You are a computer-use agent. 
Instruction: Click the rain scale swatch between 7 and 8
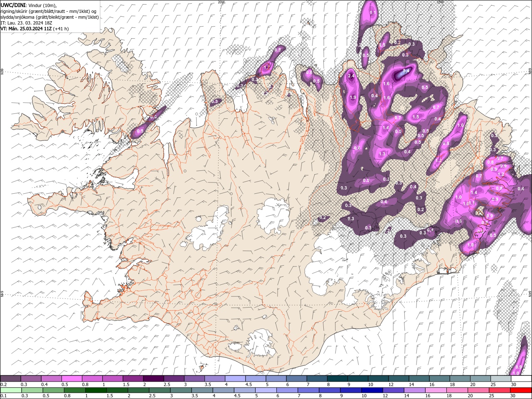click(x=308, y=390)
